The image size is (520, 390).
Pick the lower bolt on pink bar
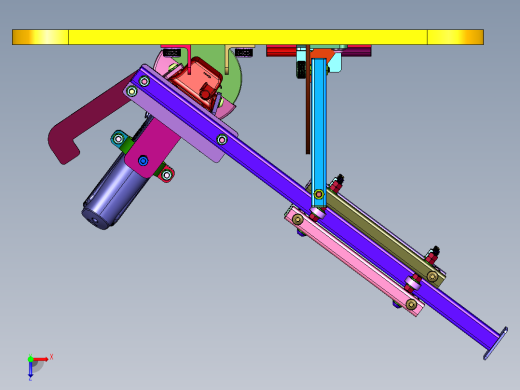coord(411,304)
